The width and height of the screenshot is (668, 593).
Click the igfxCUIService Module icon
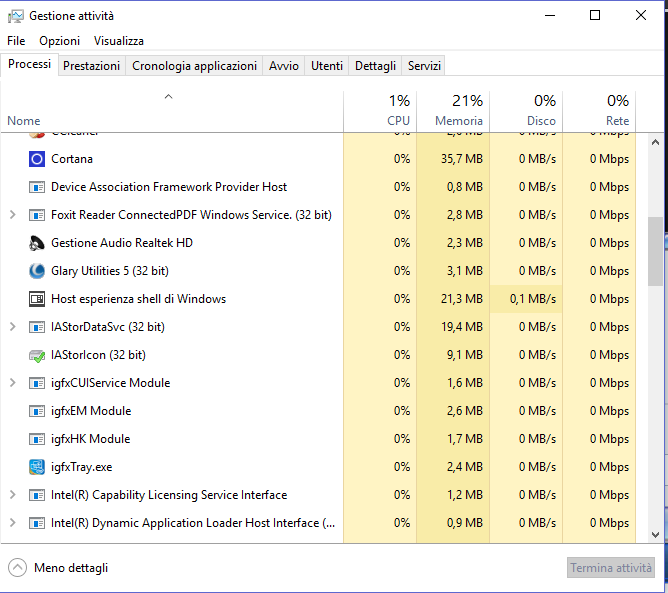click(37, 383)
